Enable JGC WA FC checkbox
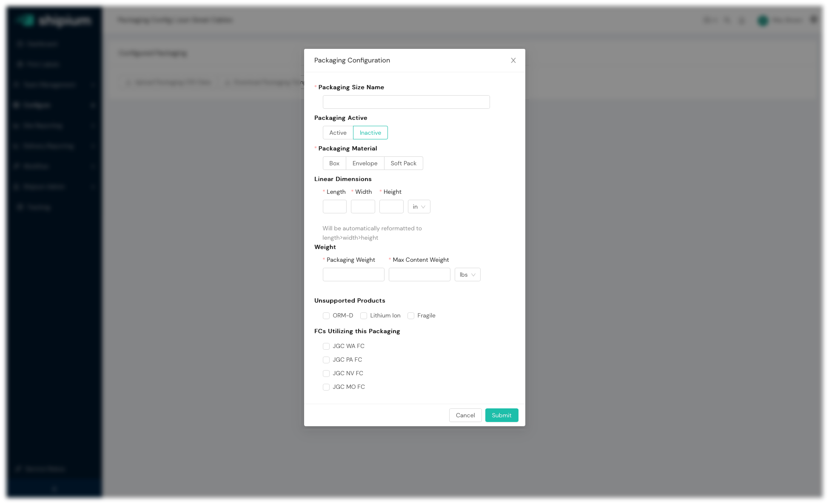Viewport: 829px width, 504px height. [326, 346]
